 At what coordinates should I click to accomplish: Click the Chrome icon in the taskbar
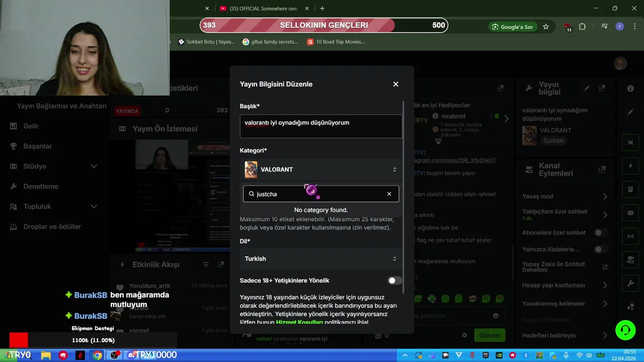[x=97, y=355]
